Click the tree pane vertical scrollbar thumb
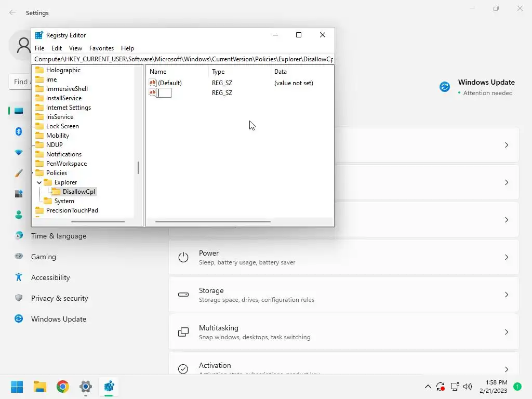This screenshot has height=399, width=532. point(138,168)
